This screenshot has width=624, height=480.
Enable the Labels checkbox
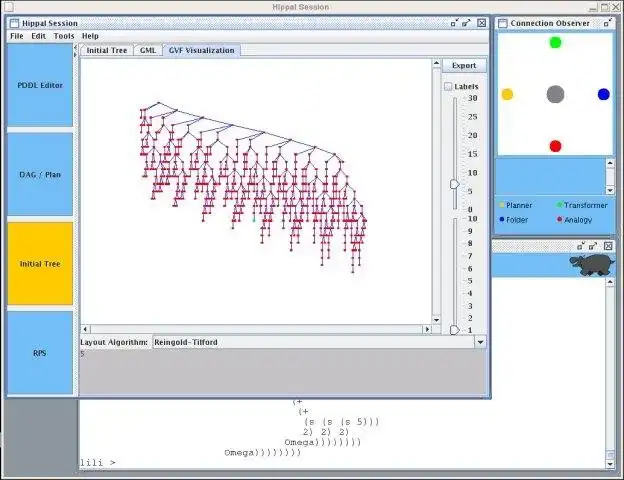(448, 86)
